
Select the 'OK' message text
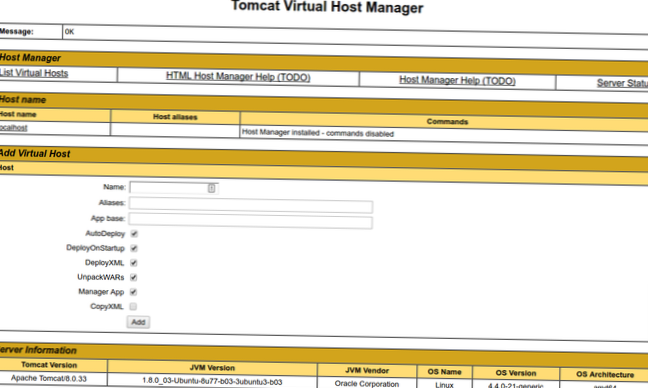pos(69,32)
